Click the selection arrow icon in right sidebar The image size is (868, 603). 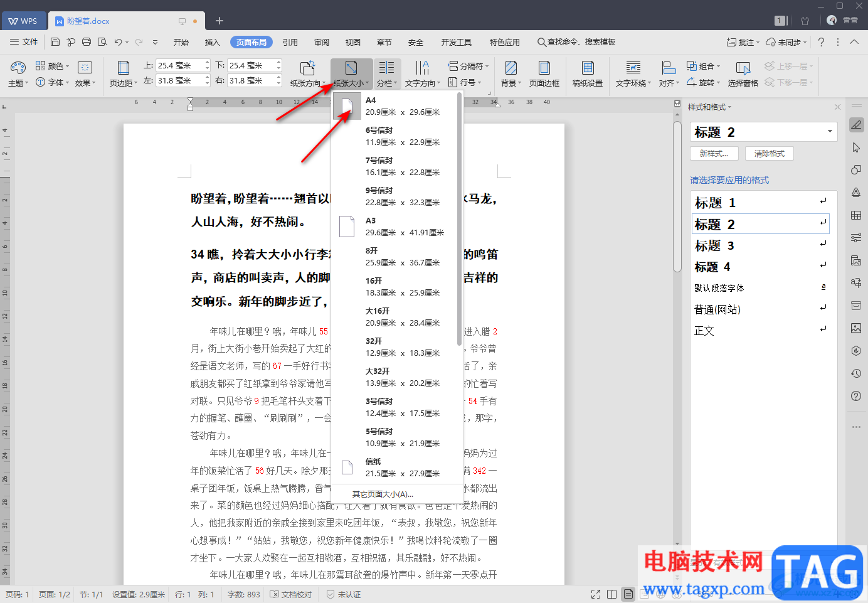856,147
